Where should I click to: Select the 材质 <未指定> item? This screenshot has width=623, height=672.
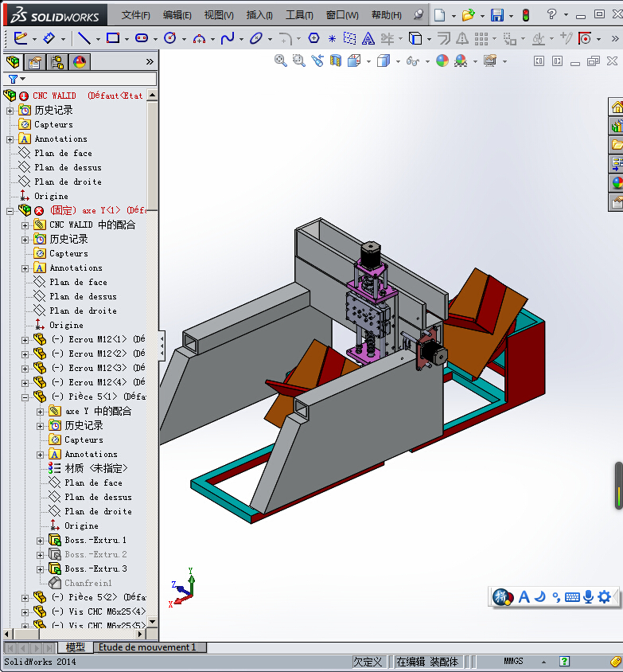click(96, 468)
